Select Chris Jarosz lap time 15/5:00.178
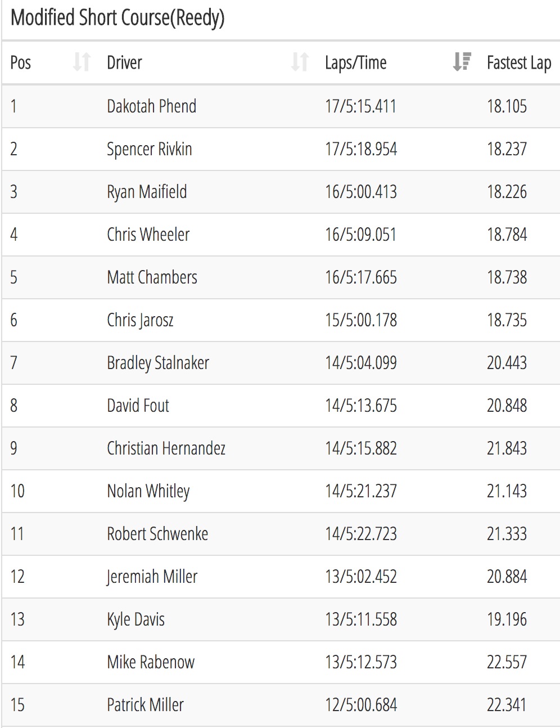The image size is (560, 728). (361, 320)
